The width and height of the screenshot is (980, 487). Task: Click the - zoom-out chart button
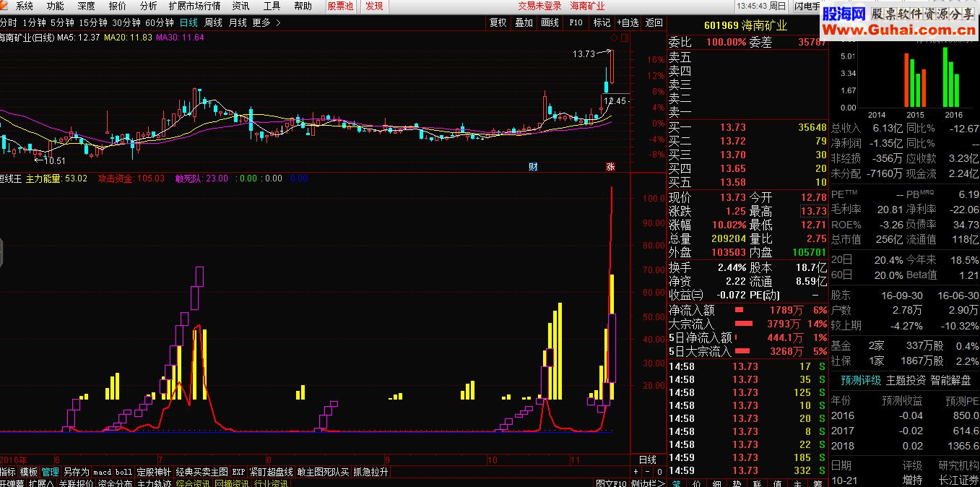(x=648, y=472)
